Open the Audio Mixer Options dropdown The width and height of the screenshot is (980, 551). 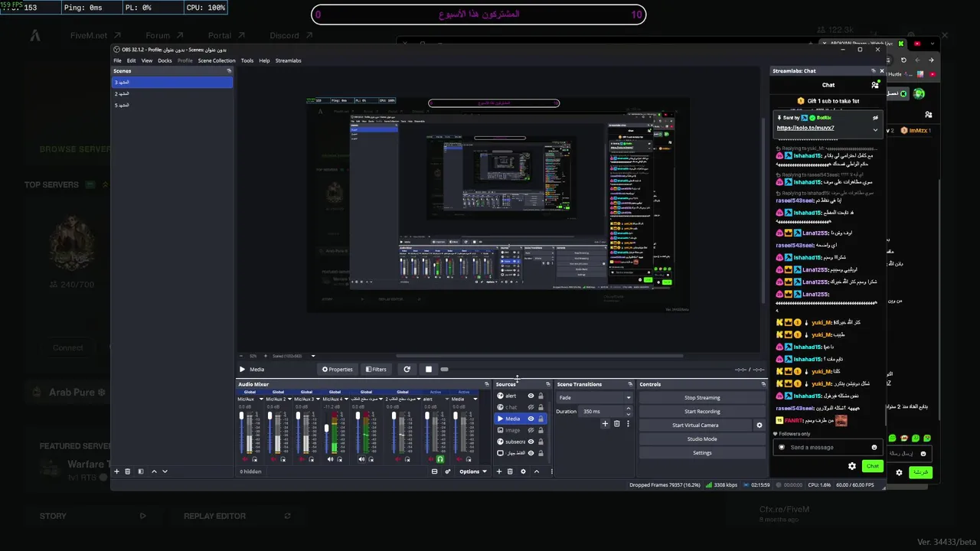(x=472, y=471)
